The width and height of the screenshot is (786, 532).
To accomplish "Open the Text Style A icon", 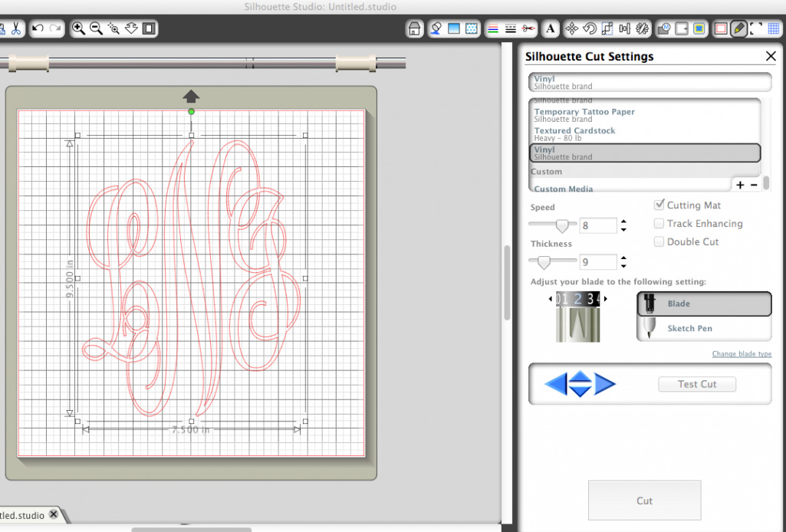I will click(551, 28).
